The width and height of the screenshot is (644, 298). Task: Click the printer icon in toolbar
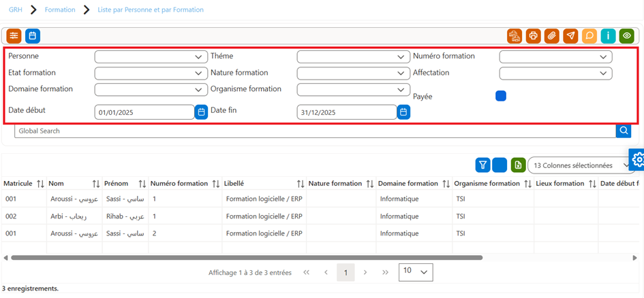(x=533, y=36)
